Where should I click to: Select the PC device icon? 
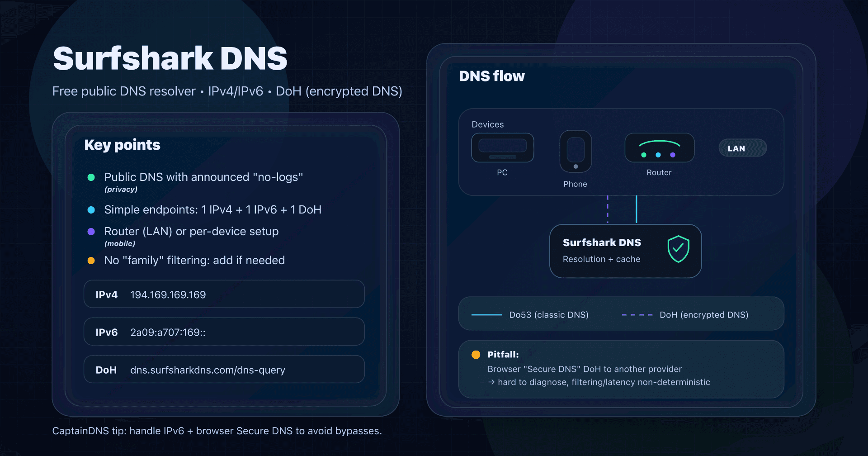[x=502, y=147]
